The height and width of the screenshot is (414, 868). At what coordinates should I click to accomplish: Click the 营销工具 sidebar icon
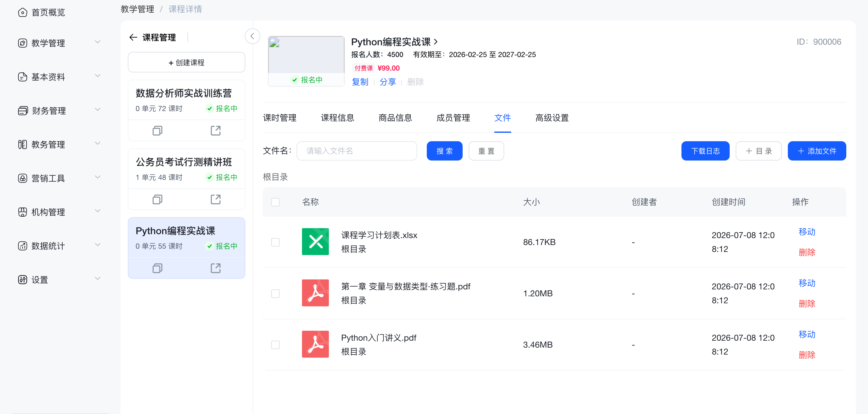(x=22, y=178)
